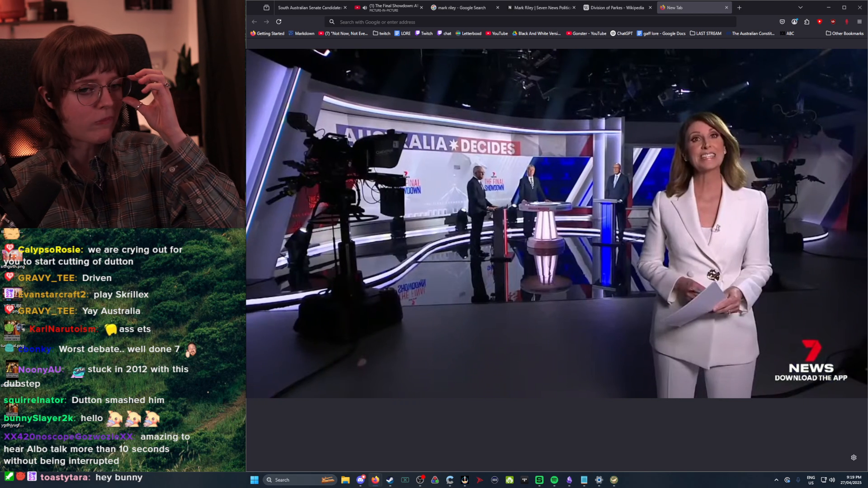Expand hidden icons in the system tray
The width and height of the screenshot is (868, 488).
[776, 480]
